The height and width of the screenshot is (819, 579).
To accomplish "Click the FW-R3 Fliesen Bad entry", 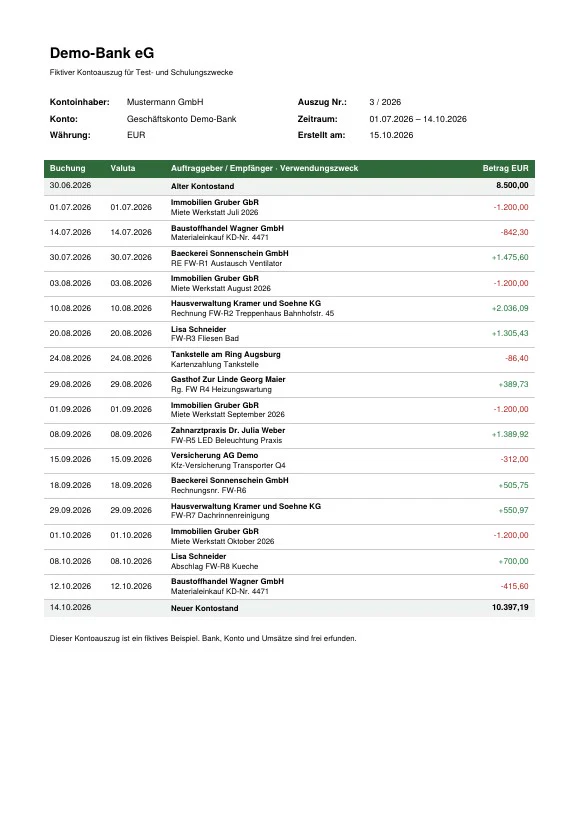I will click(205, 338).
